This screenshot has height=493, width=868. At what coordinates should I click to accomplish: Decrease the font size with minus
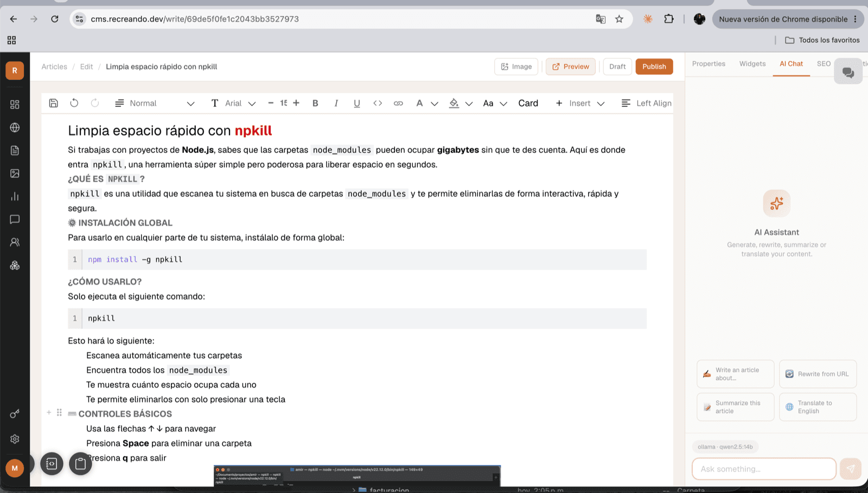point(271,103)
